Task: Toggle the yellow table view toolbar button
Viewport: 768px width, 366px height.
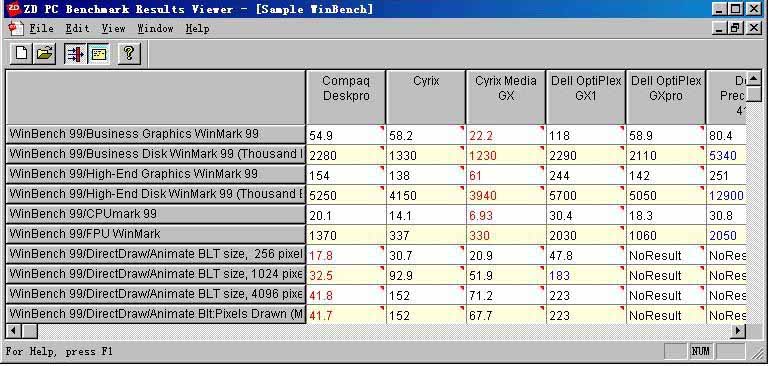Action: coord(99,53)
